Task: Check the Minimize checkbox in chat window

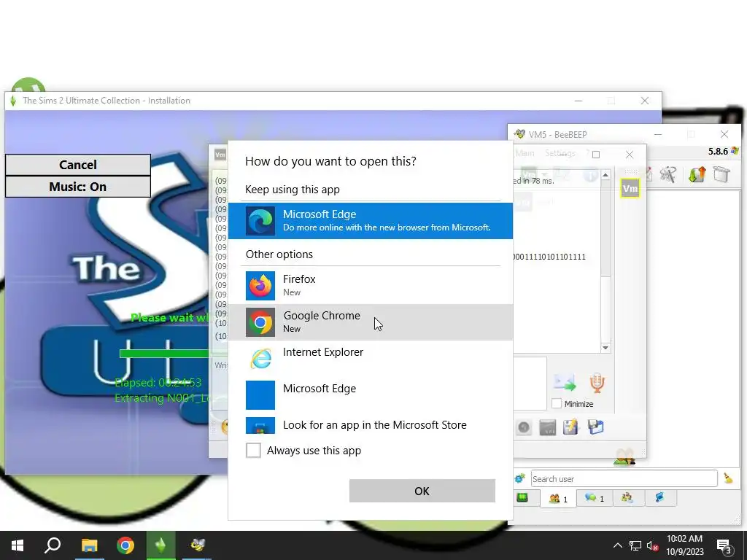Action: click(x=557, y=403)
